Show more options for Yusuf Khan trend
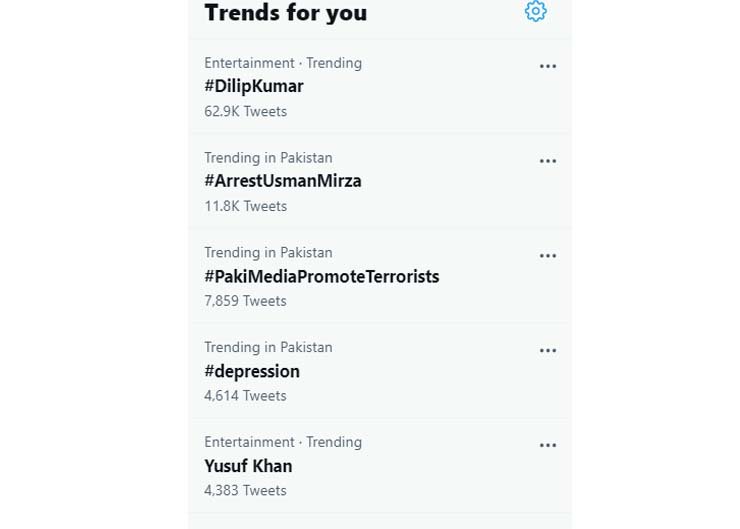 548,446
